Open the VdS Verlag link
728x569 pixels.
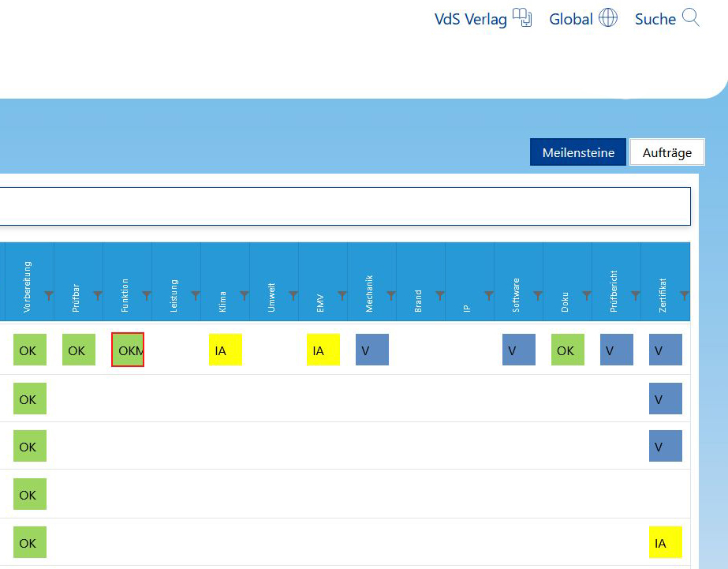pos(470,19)
